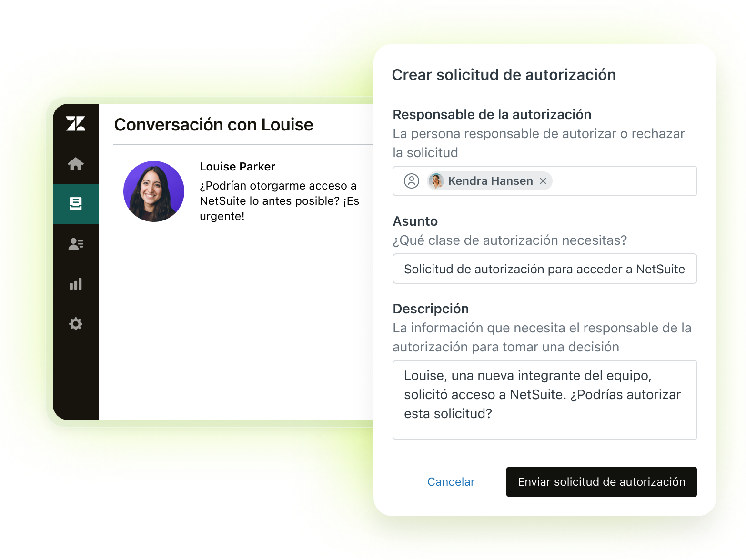
Task: Click Louise Parker's profile photo
Action: (154, 191)
